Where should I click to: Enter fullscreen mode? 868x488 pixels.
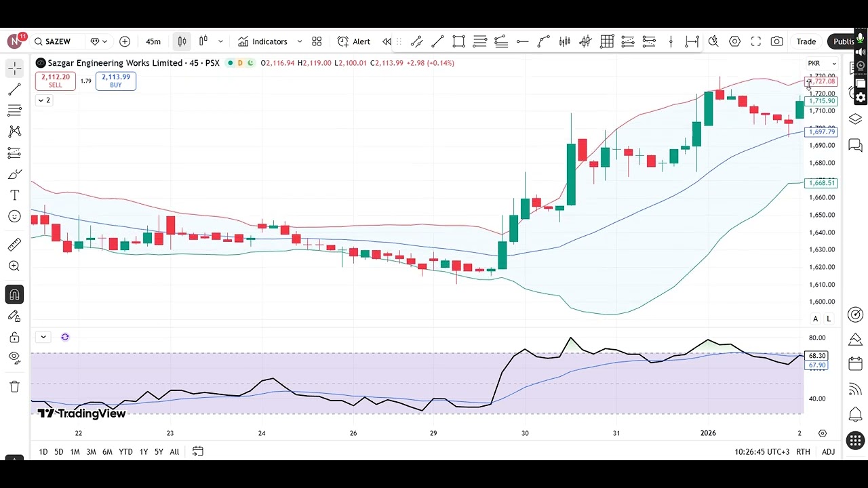[756, 41]
